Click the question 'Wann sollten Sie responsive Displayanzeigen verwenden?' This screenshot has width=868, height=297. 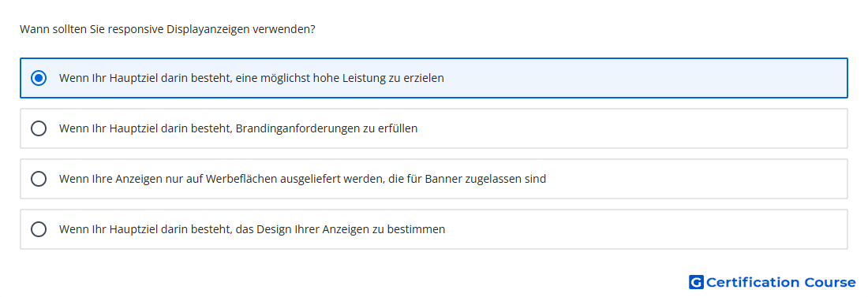(168, 29)
